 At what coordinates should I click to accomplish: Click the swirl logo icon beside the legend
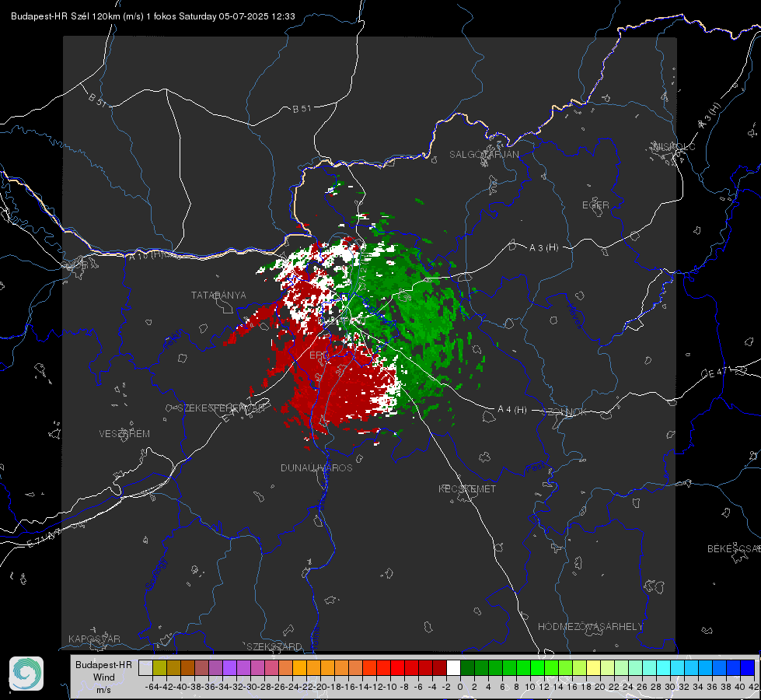point(26,674)
